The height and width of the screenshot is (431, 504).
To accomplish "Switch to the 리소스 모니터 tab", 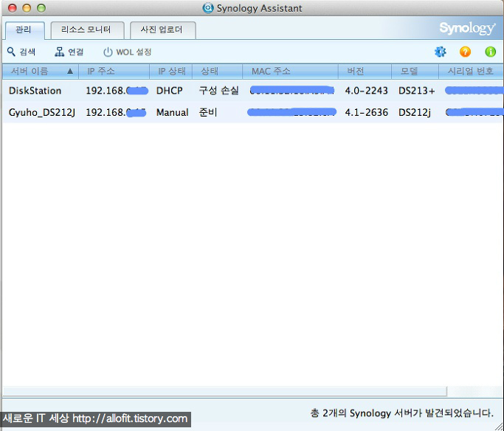I will click(87, 30).
